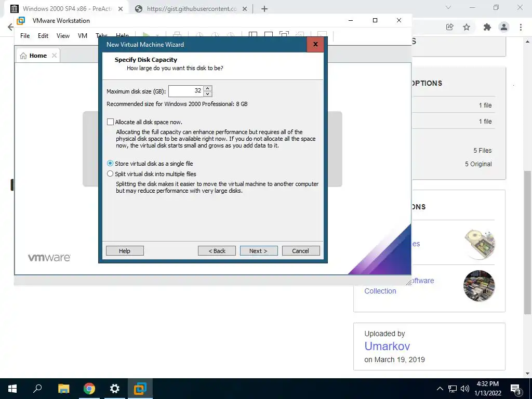Open Chrome extensions puzzle icon
Viewport: 532px width, 399px height.
tap(487, 27)
